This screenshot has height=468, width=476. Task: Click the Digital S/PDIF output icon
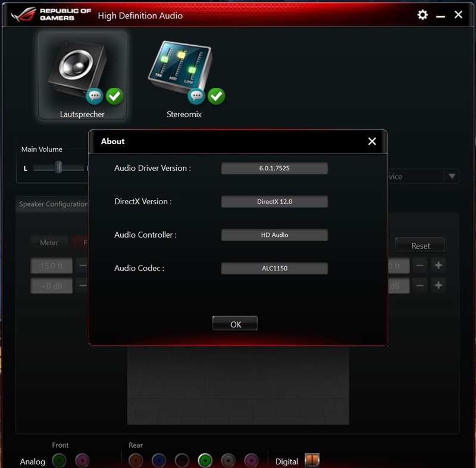point(312,460)
